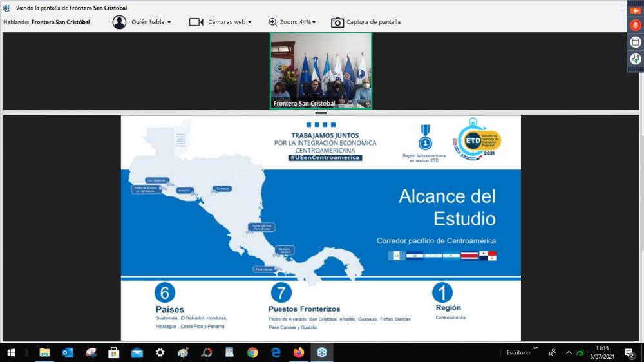Click the divider handle below webcam
The height and width of the screenshot is (362, 644).
(321, 112)
